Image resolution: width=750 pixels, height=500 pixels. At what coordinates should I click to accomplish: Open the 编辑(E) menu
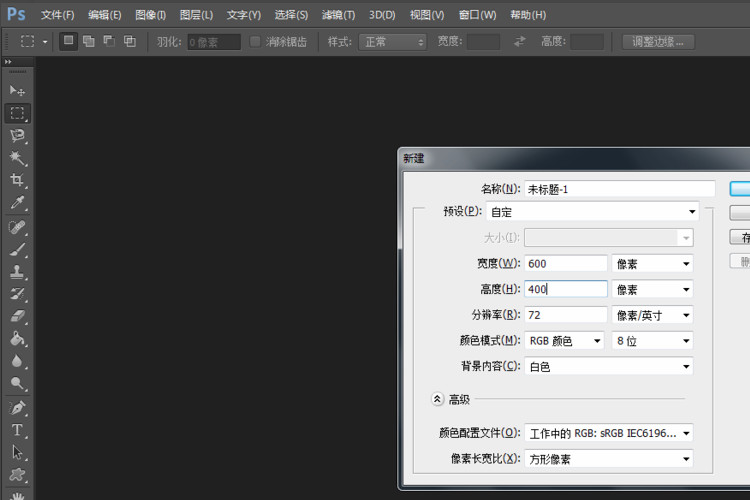(104, 15)
